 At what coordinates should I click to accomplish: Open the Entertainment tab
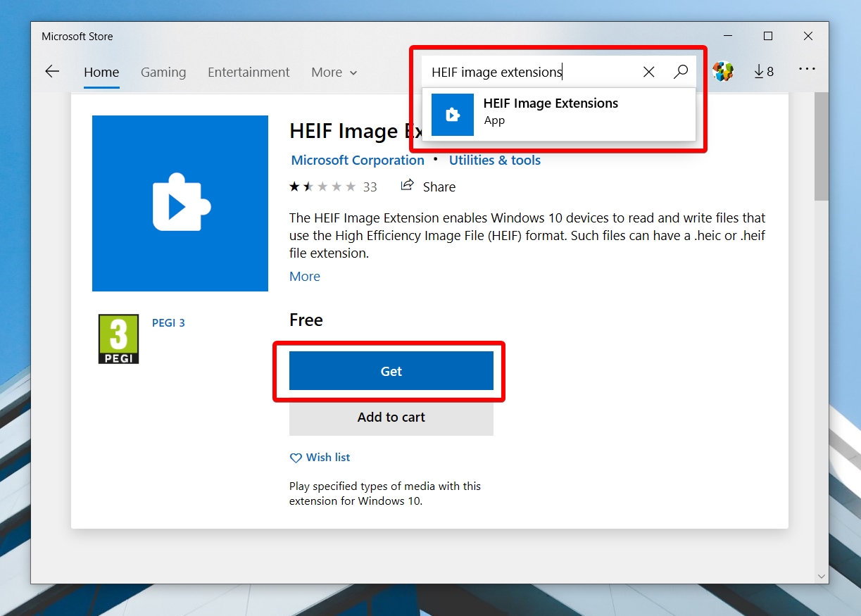click(249, 73)
